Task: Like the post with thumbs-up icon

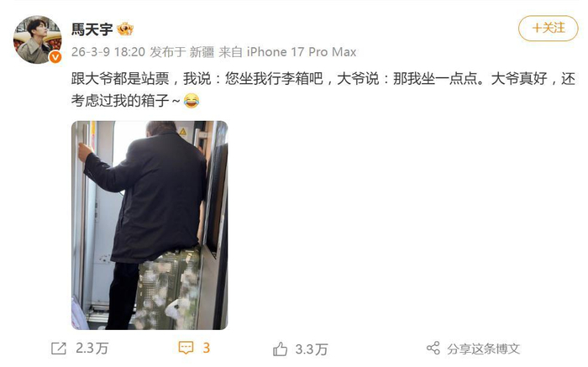Action: [x=280, y=349]
